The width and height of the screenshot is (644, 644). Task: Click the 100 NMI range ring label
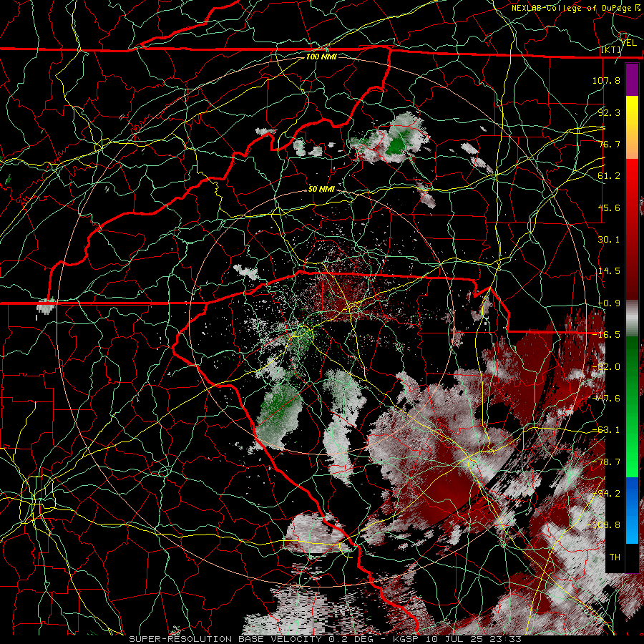tap(321, 57)
